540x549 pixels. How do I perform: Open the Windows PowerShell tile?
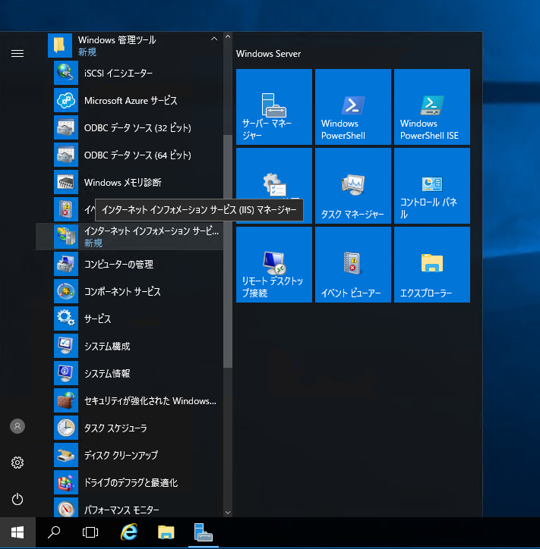point(353,107)
